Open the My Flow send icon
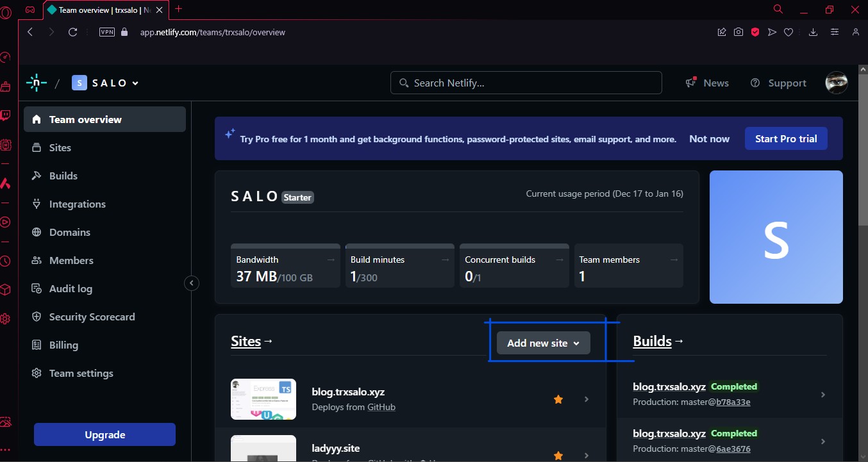 coord(772,32)
